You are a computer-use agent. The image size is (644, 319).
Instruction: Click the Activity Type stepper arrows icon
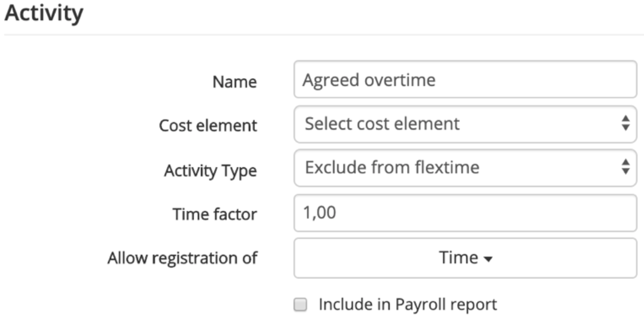pyautogui.click(x=625, y=167)
